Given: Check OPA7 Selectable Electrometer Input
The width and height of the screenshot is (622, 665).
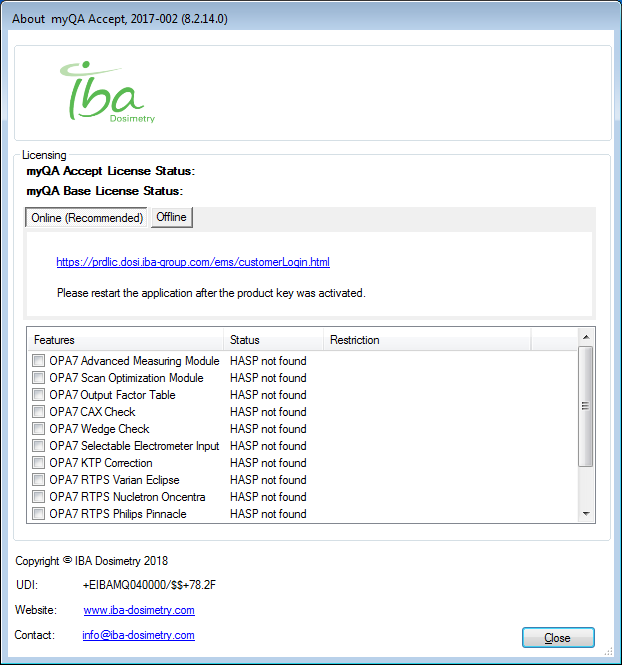Looking at the screenshot, I should (x=38, y=446).
